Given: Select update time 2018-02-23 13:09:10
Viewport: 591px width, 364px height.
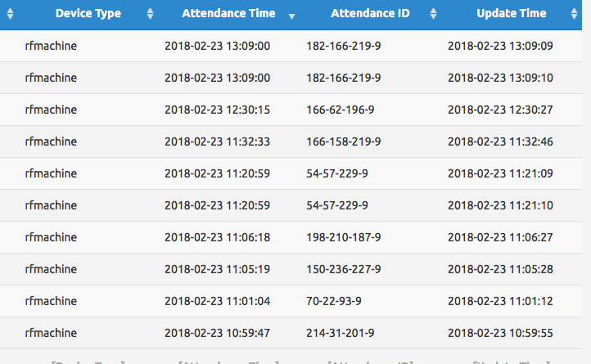Looking at the screenshot, I should [x=500, y=78].
